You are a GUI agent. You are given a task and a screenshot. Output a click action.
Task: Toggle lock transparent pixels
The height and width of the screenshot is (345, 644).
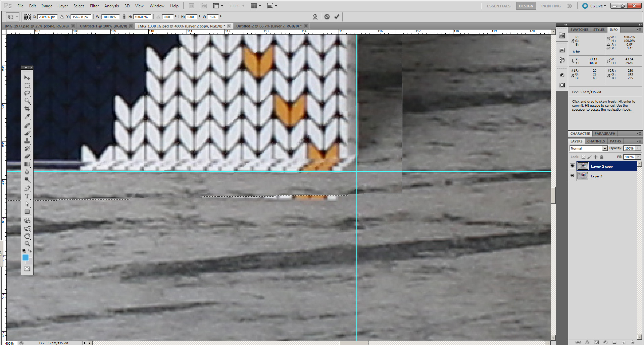pyautogui.click(x=583, y=157)
